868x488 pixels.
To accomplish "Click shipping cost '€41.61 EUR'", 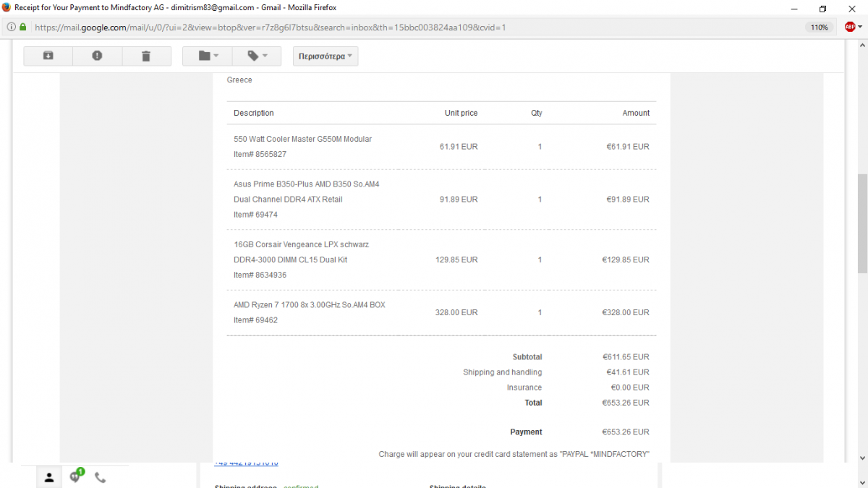I will [x=628, y=372].
